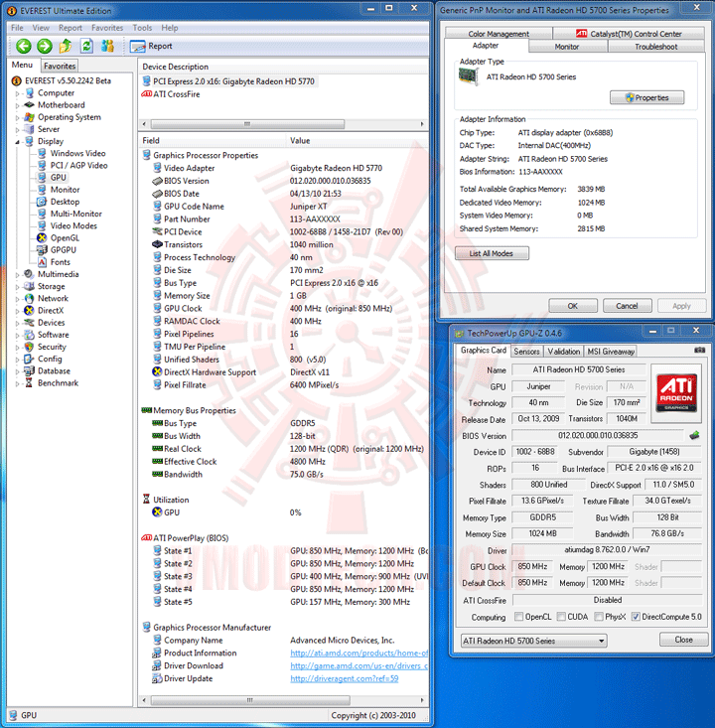This screenshot has width=715, height=728.
Task: Expand the Server tree node
Action: click(x=18, y=130)
